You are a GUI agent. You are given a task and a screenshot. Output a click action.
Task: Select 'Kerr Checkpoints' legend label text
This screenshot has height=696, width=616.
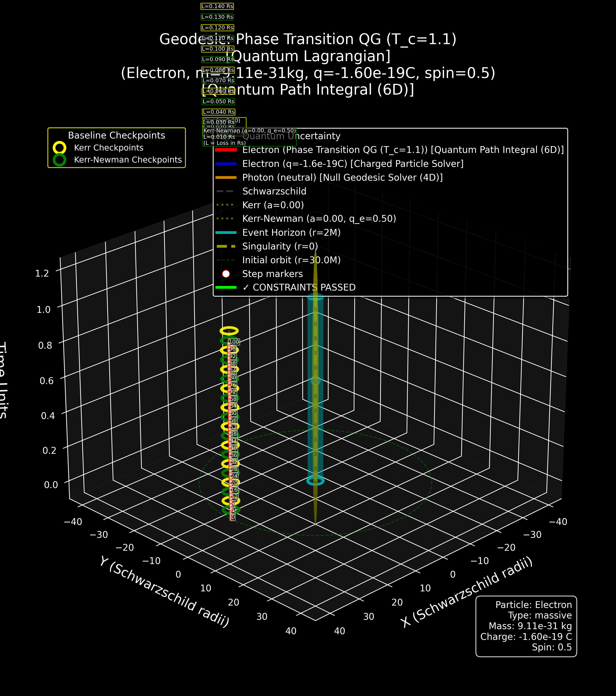click(x=109, y=148)
